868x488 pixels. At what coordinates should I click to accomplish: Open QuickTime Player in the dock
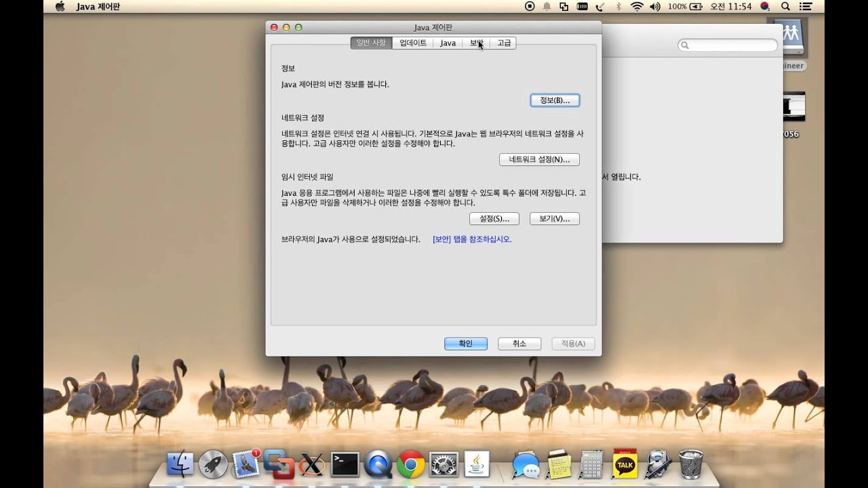tap(378, 464)
